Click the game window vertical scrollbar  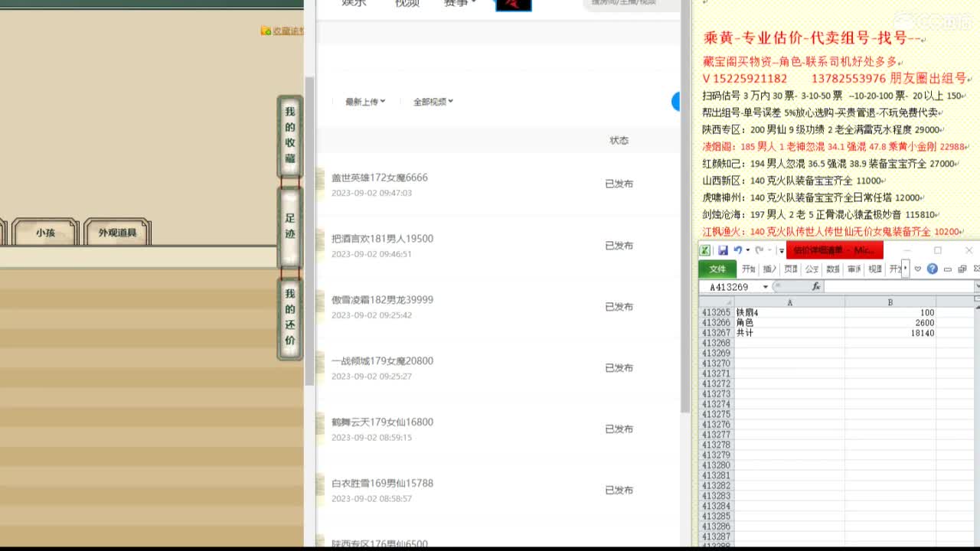coord(309,230)
